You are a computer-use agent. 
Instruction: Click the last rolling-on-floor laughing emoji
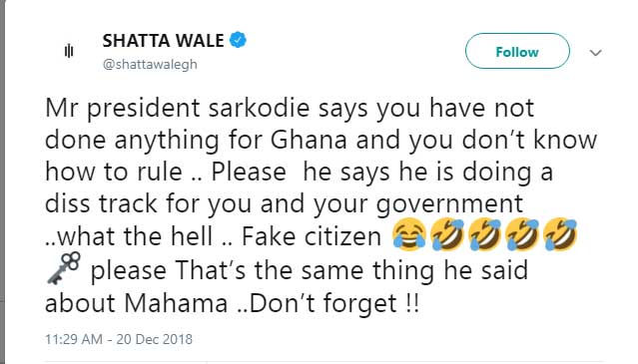coord(560,234)
